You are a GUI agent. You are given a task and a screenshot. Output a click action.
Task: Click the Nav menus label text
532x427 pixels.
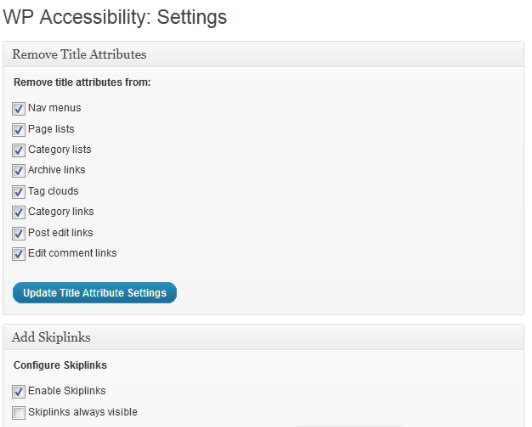coord(55,108)
